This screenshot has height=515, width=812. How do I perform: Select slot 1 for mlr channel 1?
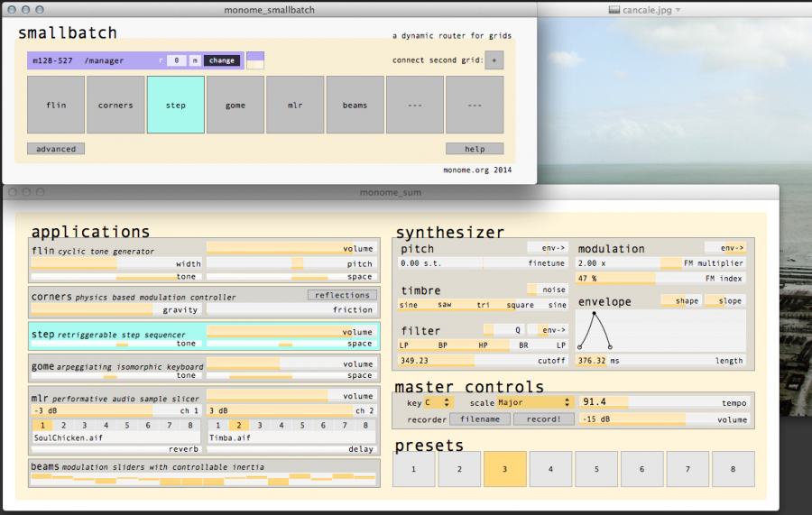[42, 426]
